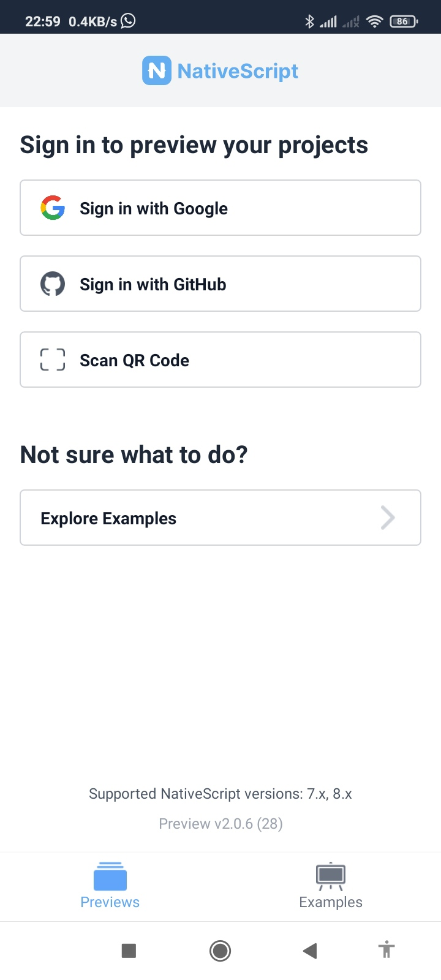This screenshot has width=441, height=980.
Task: Switch to the Examples tab label
Action: click(x=331, y=902)
